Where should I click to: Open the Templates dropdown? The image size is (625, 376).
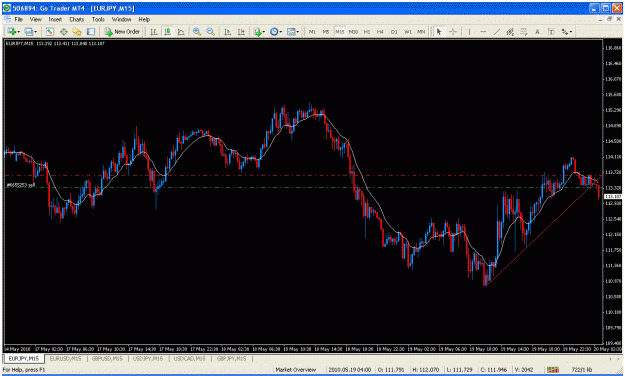point(293,32)
